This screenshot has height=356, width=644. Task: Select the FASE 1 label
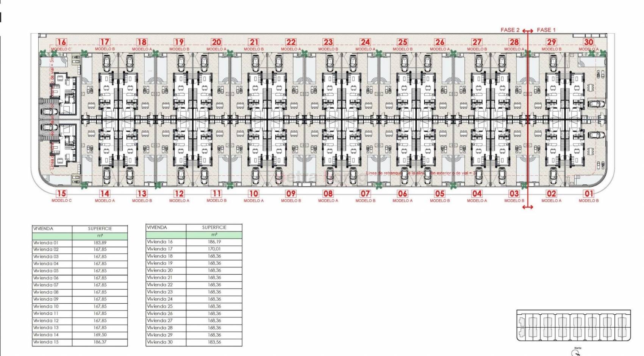[x=546, y=30]
